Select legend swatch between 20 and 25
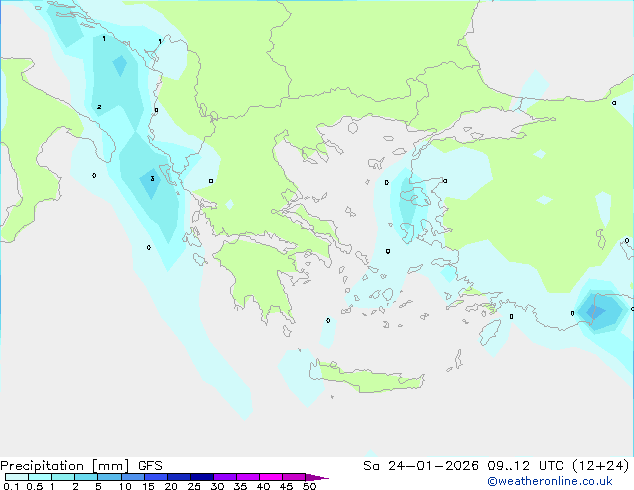Screen dimensions: 634x490 point(179,477)
